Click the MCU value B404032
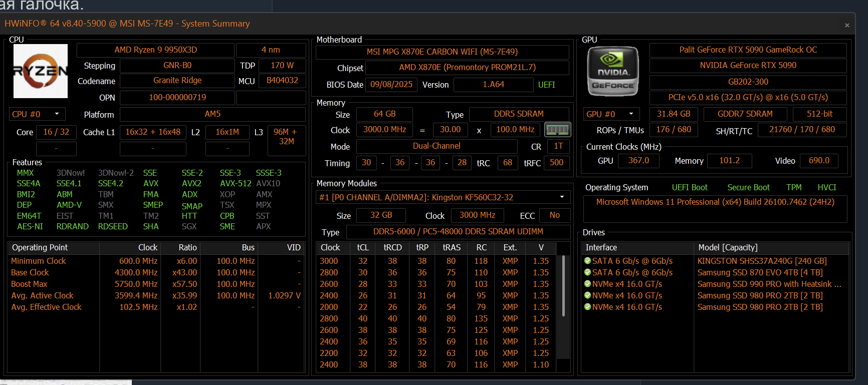Viewport: 868px width, 385px height. tap(282, 81)
